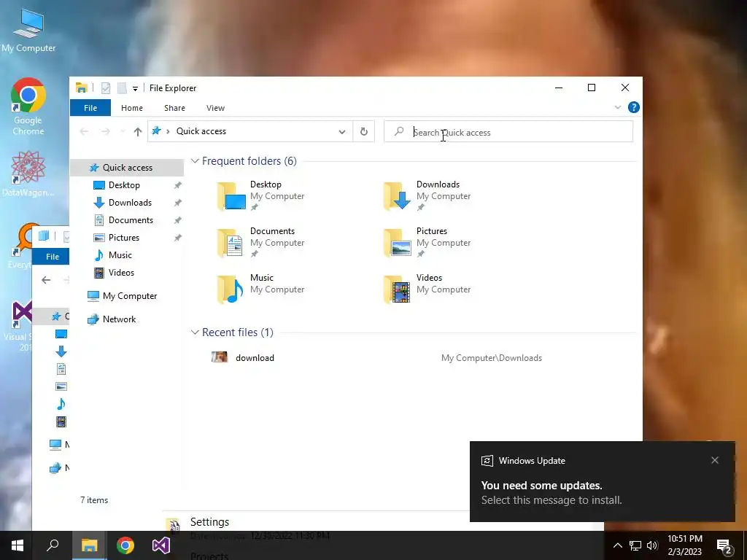Click the network tray icon

635,545
